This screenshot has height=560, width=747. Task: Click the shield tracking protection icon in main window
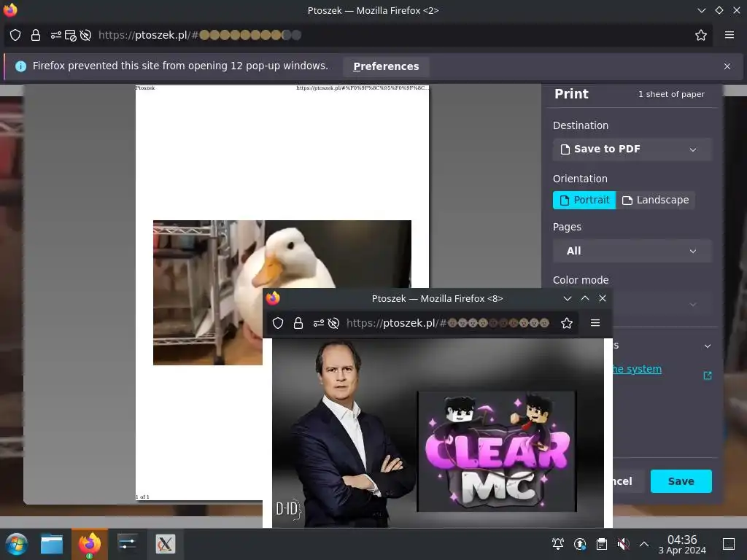[x=15, y=35]
